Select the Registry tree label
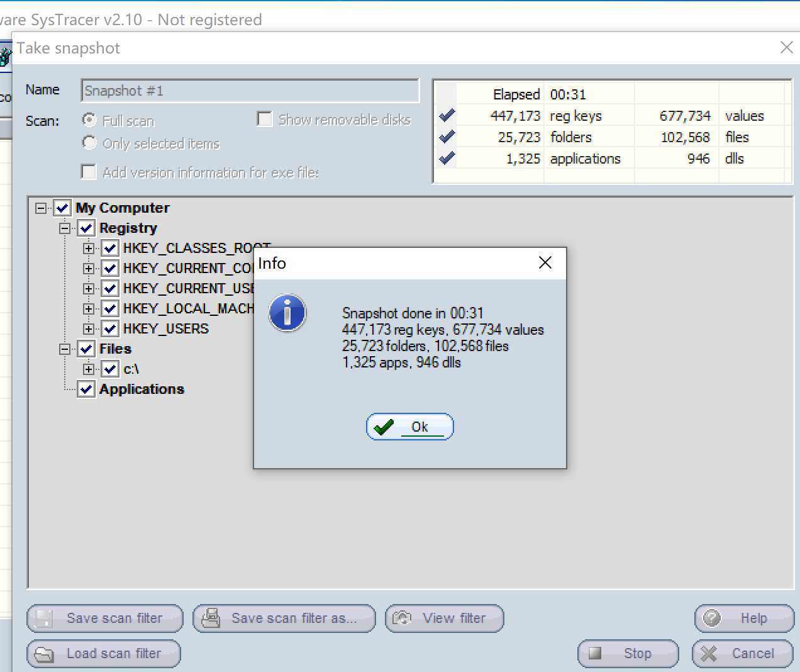Image resolution: width=800 pixels, height=672 pixels. [128, 228]
